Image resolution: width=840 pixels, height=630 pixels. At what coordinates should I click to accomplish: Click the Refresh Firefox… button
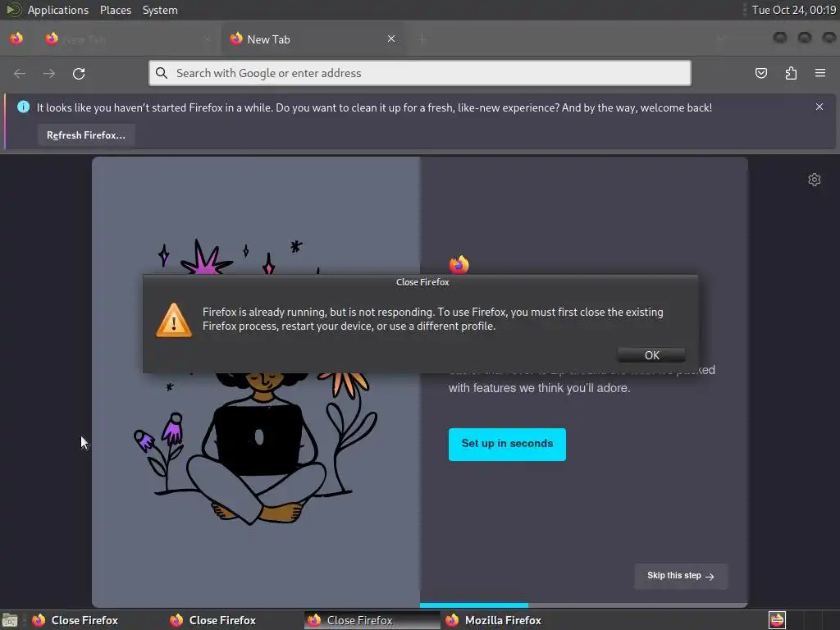[85, 135]
